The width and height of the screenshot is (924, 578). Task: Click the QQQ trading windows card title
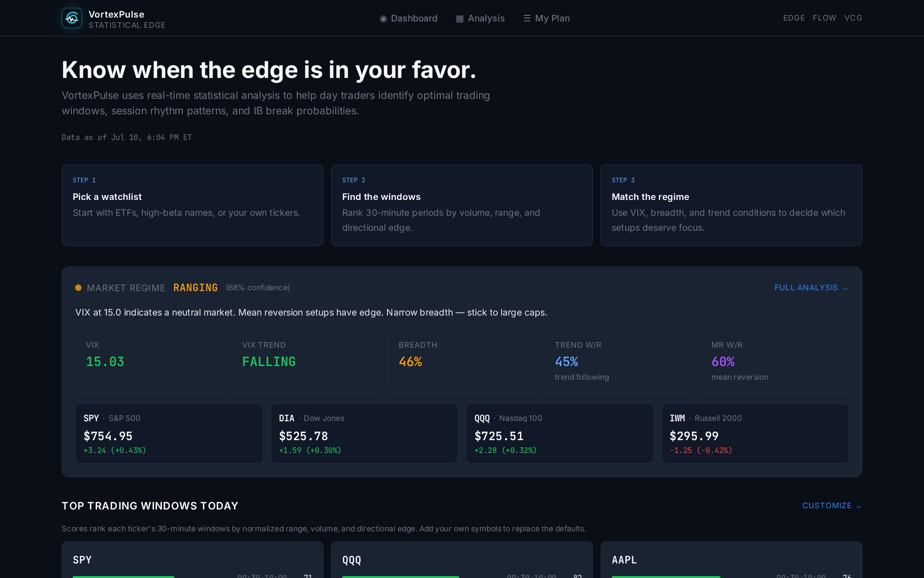[x=352, y=560]
